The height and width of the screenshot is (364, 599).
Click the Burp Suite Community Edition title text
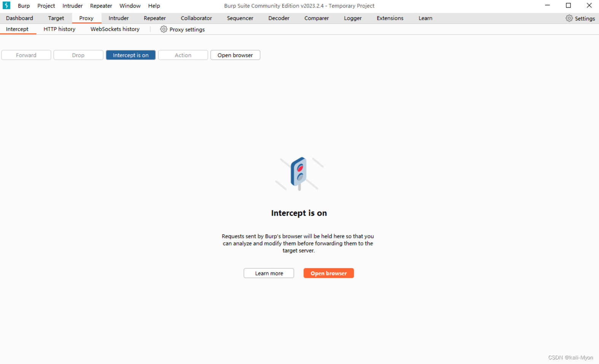[x=299, y=6]
